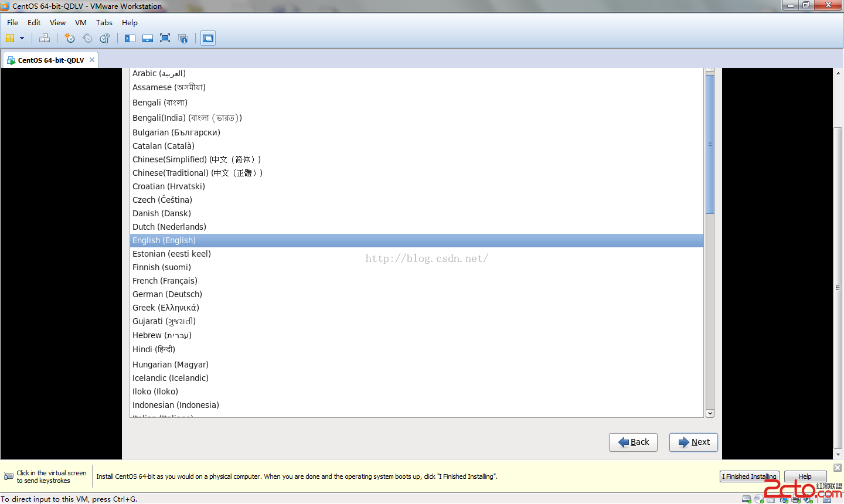Click the keyboard icon in the hint bar
This screenshot has height=504, width=844.
click(x=9, y=476)
